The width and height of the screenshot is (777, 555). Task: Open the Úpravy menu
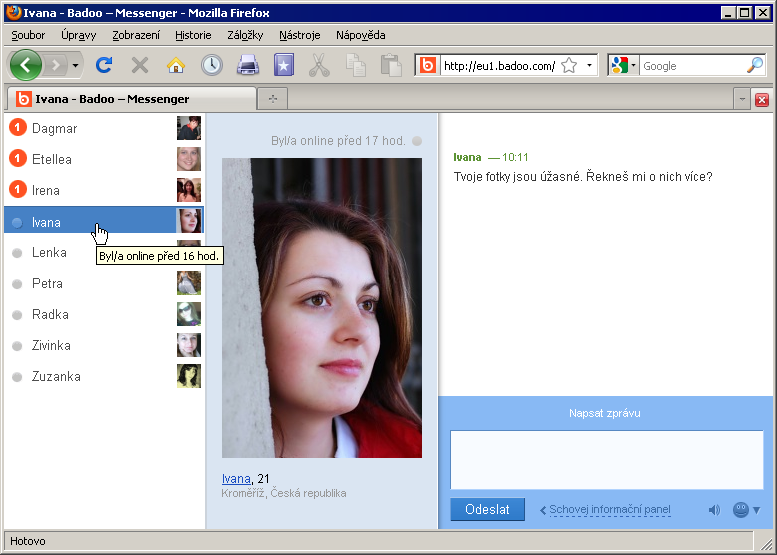point(79,35)
